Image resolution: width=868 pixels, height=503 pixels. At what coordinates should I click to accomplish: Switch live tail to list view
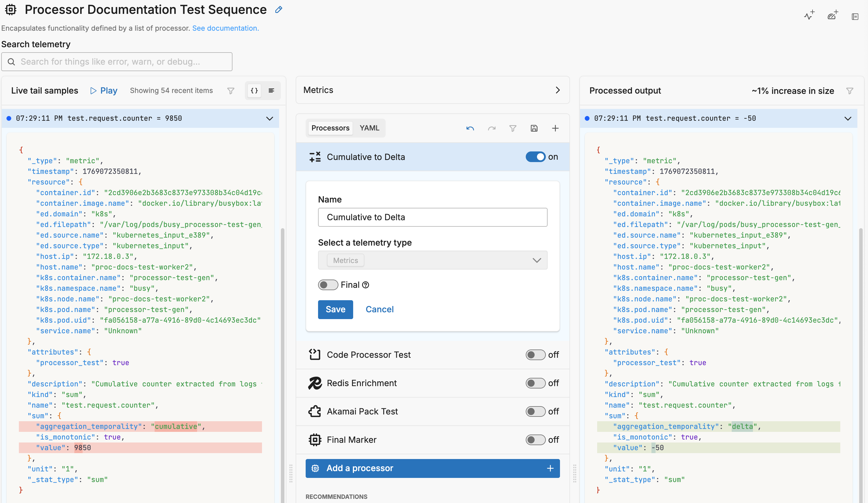[x=271, y=91]
